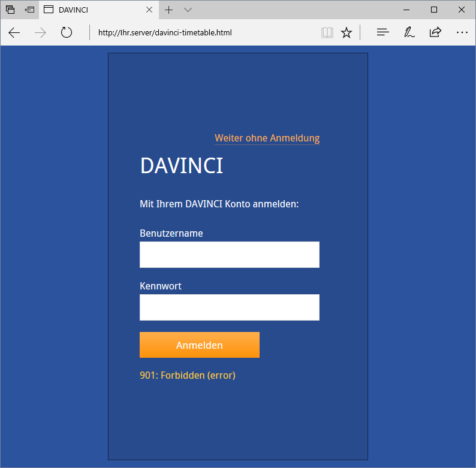Toggle reading view book icon
This screenshot has width=476, height=468.
(327, 32)
